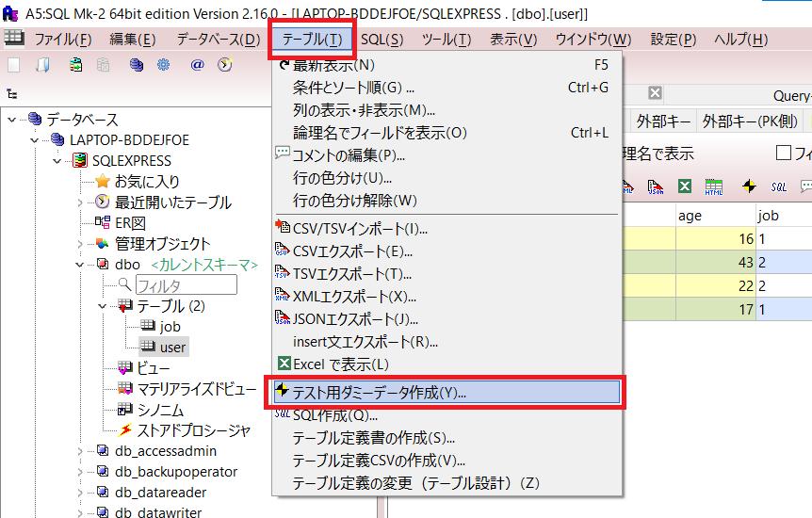Image resolution: width=812 pixels, height=518 pixels.
Task: Choose 列の表示・非表示(M) menu item
Action: click(x=447, y=110)
